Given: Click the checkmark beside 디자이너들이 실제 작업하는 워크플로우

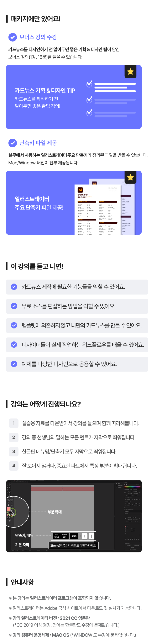Looking at the screenshot, I should tap(14, 344).
